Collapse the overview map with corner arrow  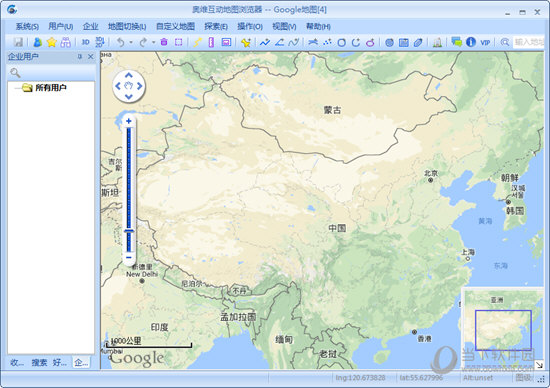(x=539, y=365)
